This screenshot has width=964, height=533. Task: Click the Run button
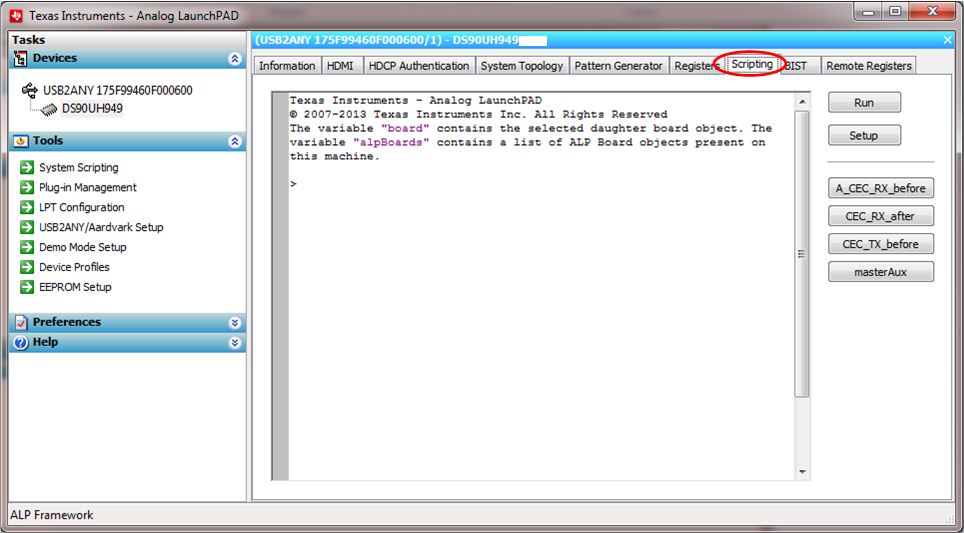864,103
